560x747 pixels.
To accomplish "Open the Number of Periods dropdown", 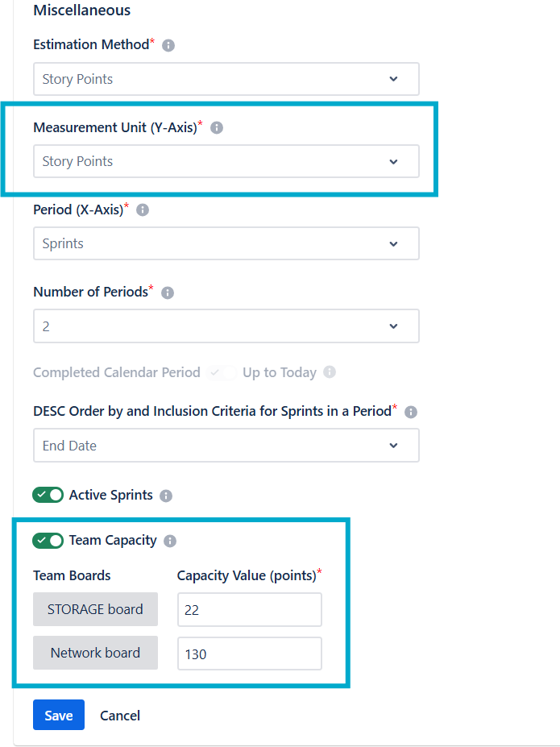I will (x=226, y=326).
